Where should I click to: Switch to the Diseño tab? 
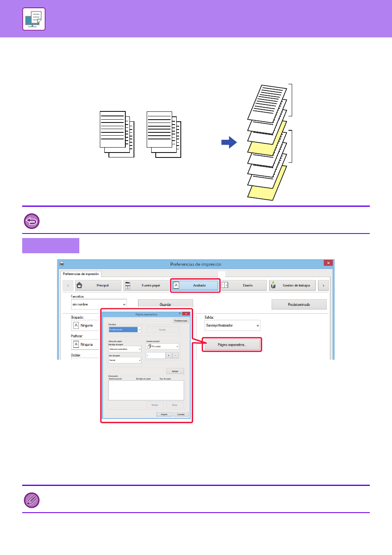tap(244, 285)
